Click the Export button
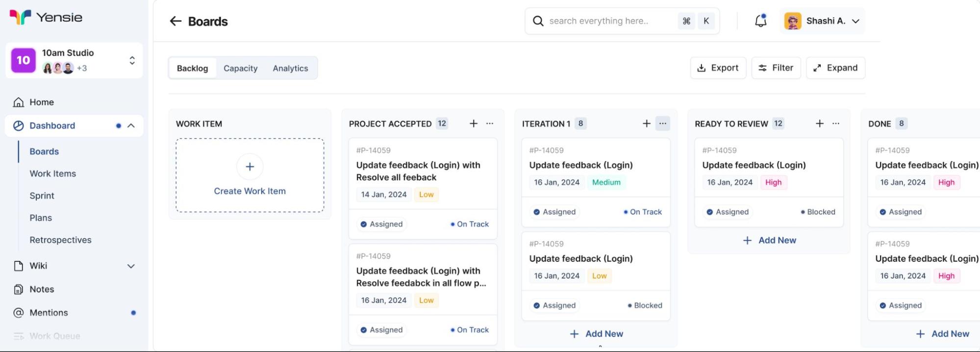This screenshot has width=980, height=352. (718, 68)
